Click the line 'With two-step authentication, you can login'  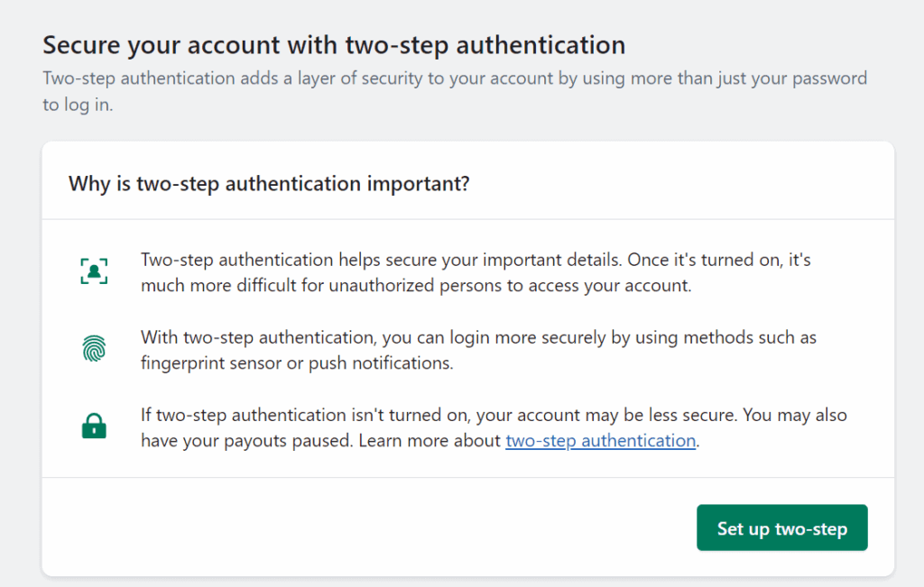478,337
